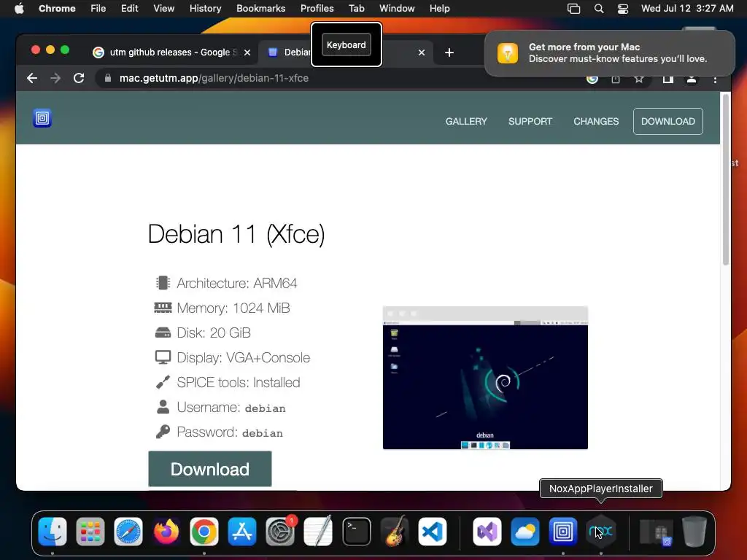Switch to the Debian tab
The height and width of the screenshot is (560, 747).
289,52
